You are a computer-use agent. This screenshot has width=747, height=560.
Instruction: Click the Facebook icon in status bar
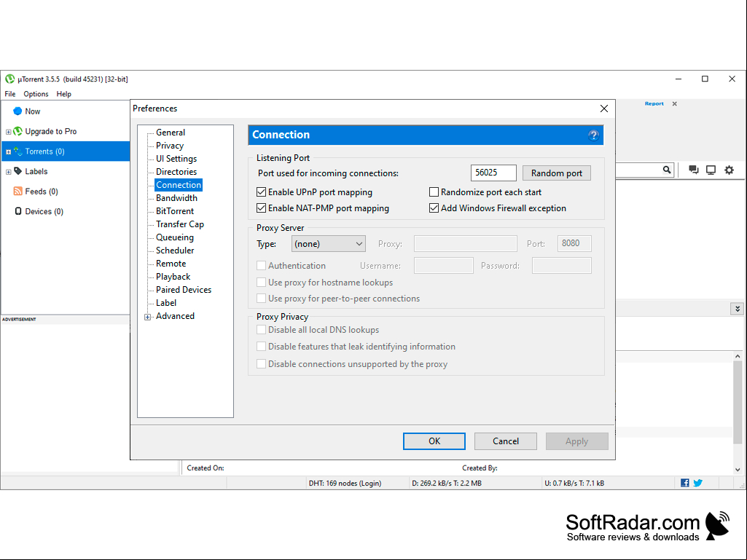[x=684, y=483]
